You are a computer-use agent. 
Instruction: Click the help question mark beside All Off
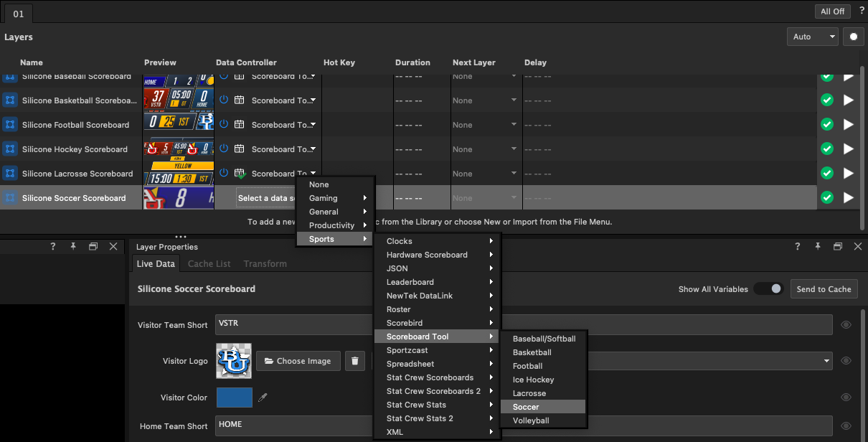(861, 11)
